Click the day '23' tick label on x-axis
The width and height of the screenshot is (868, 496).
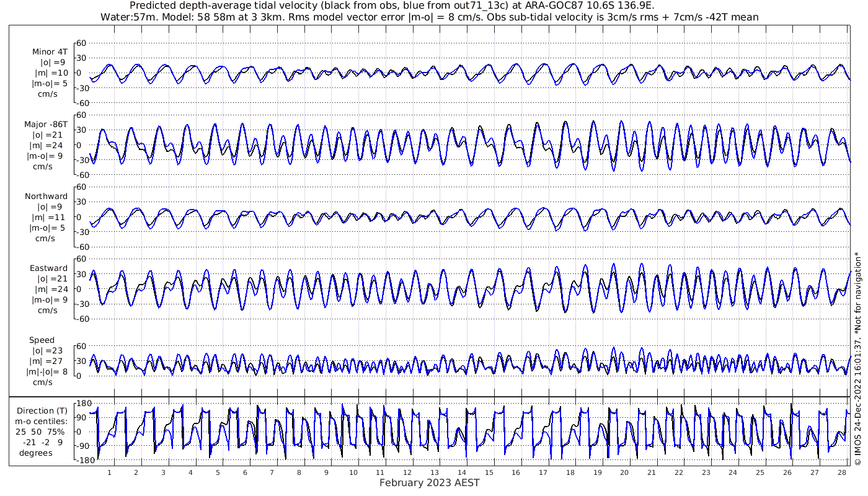click(706, 472)
